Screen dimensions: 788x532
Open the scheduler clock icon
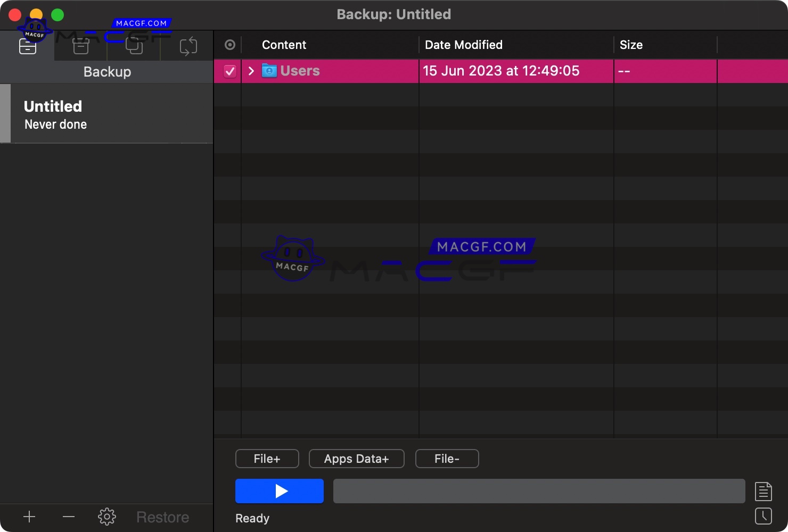pos(764,516)
